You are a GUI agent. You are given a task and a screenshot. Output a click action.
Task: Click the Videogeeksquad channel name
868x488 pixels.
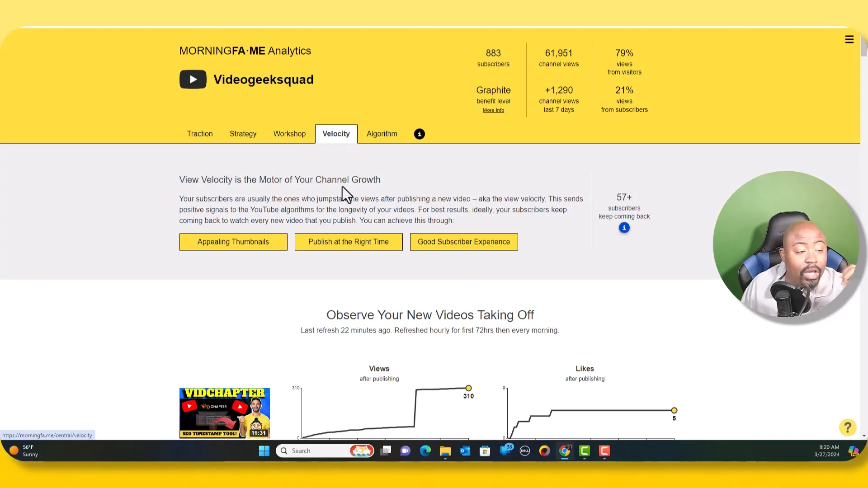point(264,80)
